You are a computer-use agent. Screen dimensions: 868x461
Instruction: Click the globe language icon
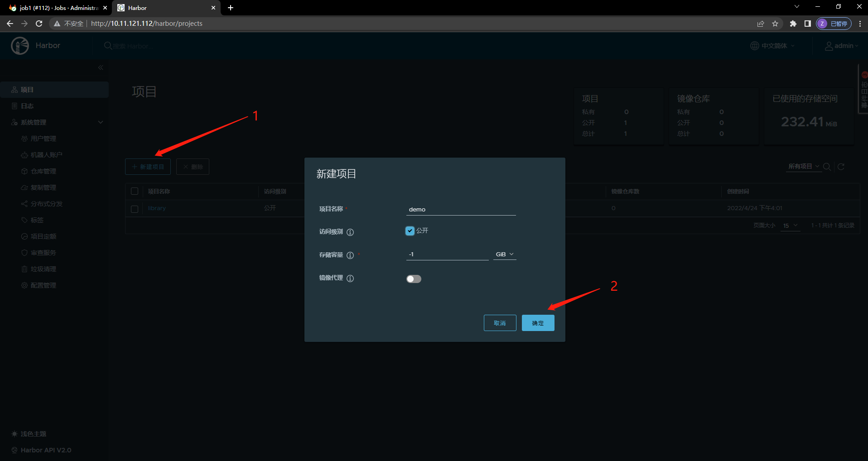pos(755,46)
